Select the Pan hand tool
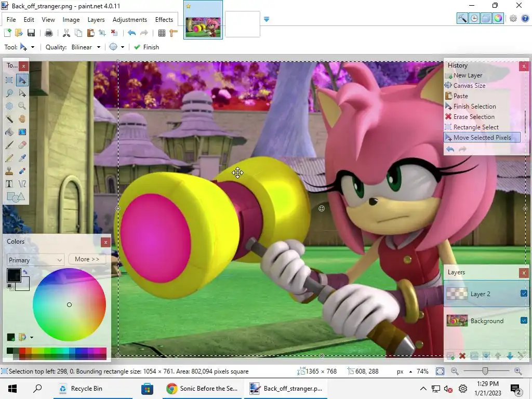The image size is (532, 399). (22, 119)
